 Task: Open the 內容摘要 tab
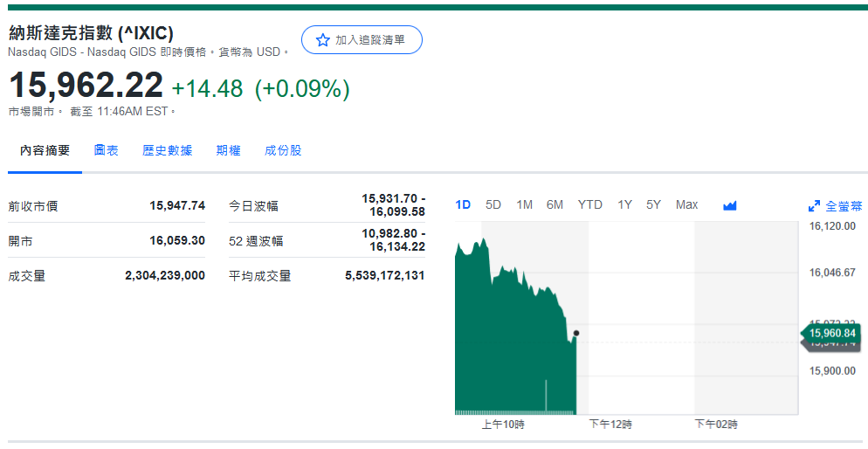pyautogui.click(x=45, y=150)
